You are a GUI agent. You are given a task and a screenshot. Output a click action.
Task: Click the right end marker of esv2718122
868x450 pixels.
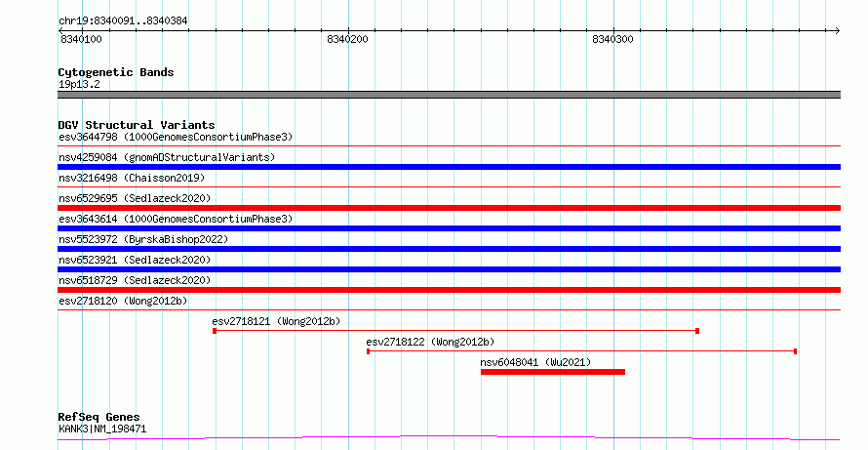(796, 351)
